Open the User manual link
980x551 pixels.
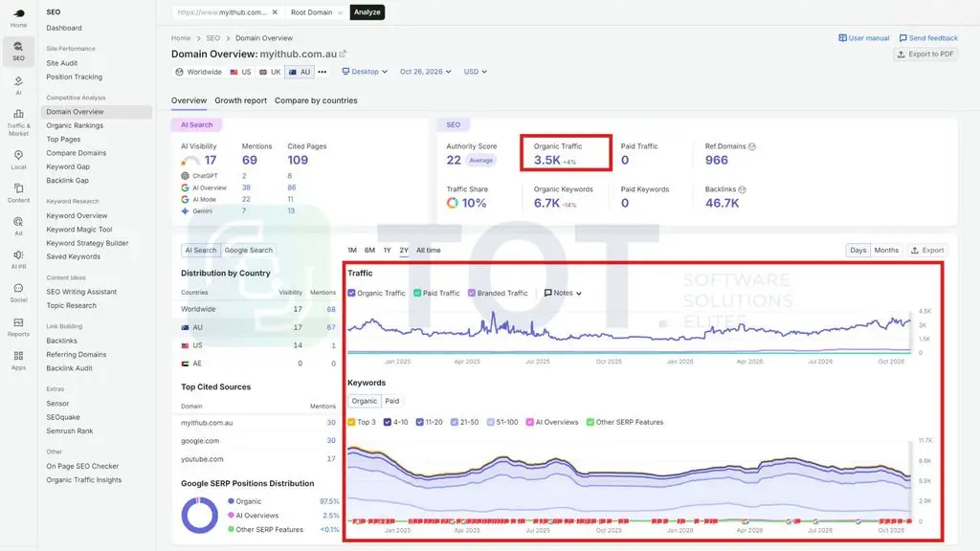pos(864,38)
